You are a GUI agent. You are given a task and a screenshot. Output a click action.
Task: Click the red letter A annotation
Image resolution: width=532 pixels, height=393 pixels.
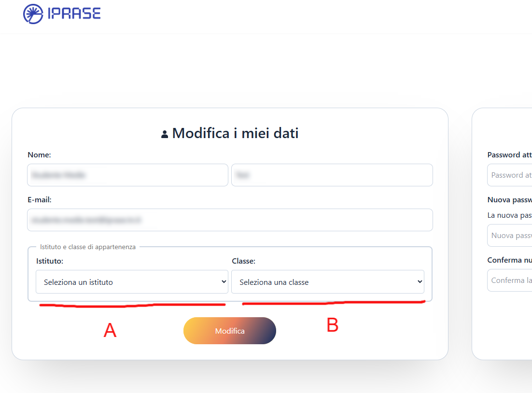110,331
